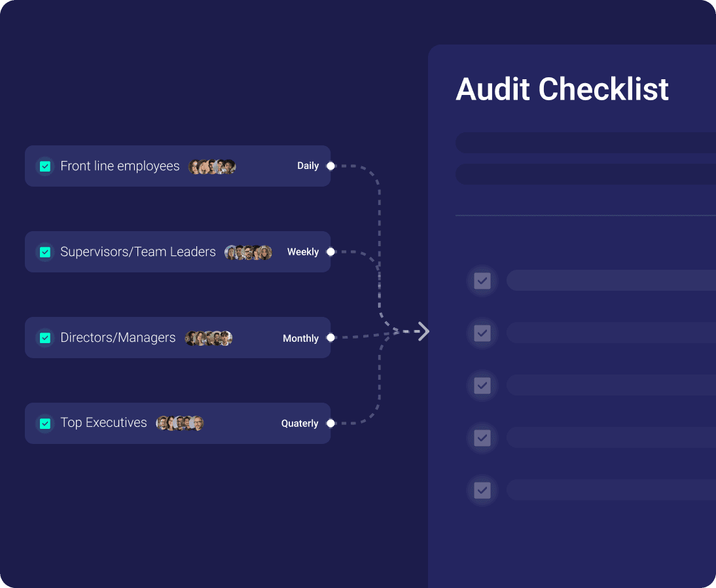The image size is (716, 588).
Task: Click the Top Executives row label
Action: click(103, 423)
